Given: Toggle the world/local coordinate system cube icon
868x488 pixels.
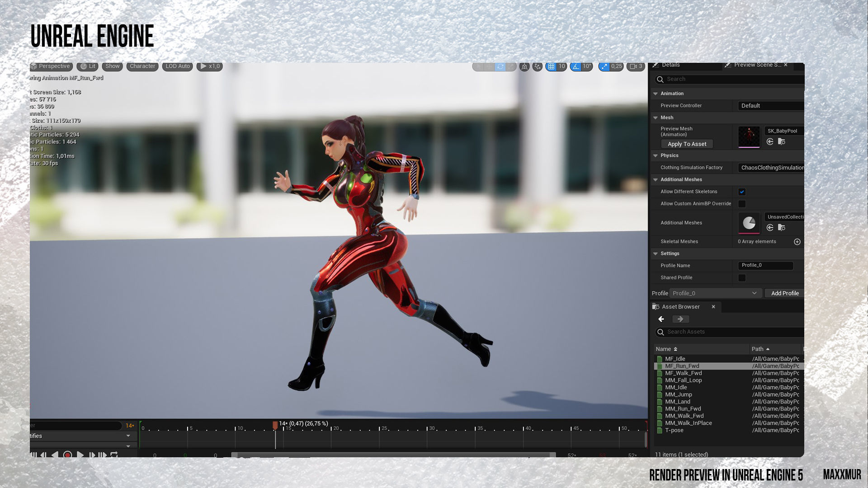Looking at the screenshot, I should point(524,66).
